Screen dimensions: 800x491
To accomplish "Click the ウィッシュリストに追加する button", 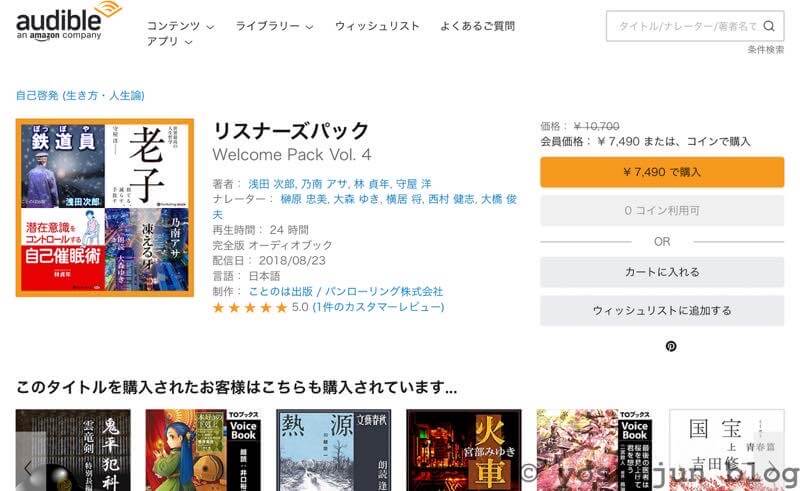I will click(x=662, y=310).
